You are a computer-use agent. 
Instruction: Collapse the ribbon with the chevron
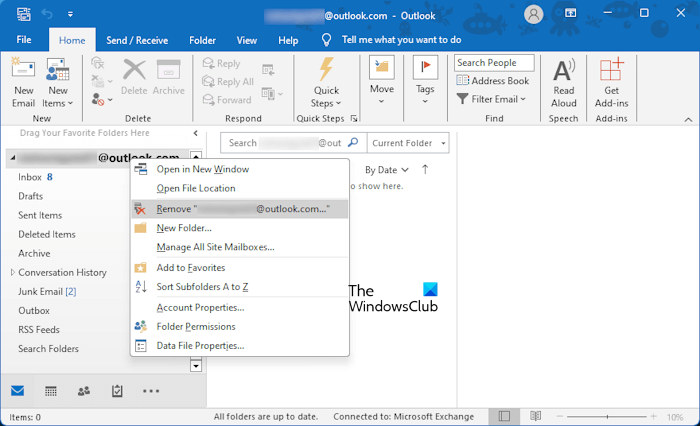click(x=688, y=119)
